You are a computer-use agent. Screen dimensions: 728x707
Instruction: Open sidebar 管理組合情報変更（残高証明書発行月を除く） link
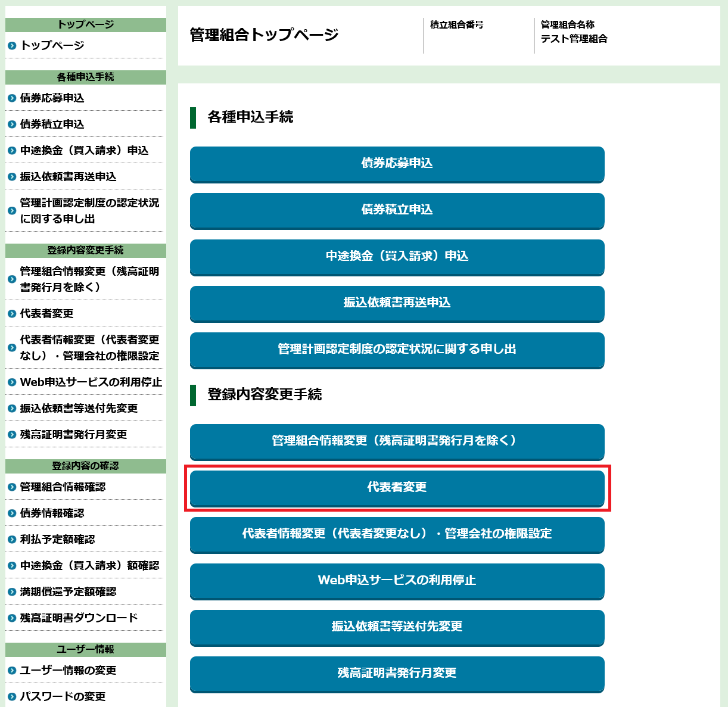coord(89,279)
